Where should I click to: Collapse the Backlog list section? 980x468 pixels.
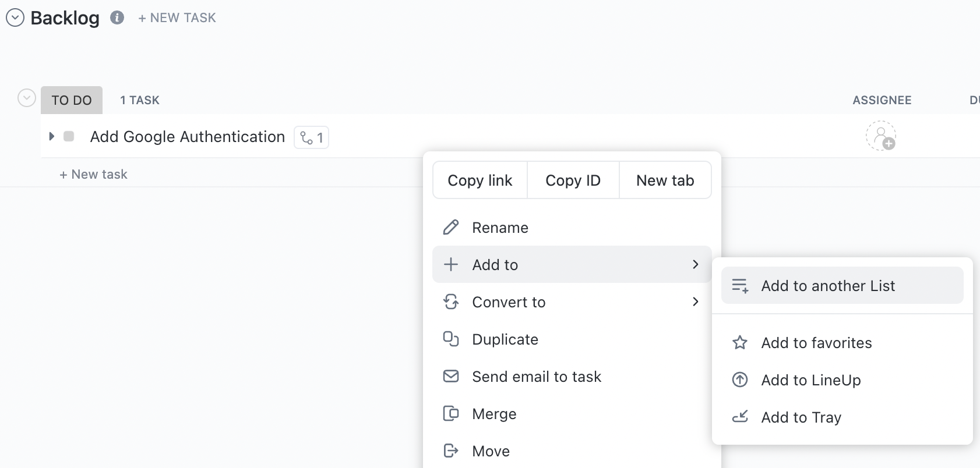15,18
